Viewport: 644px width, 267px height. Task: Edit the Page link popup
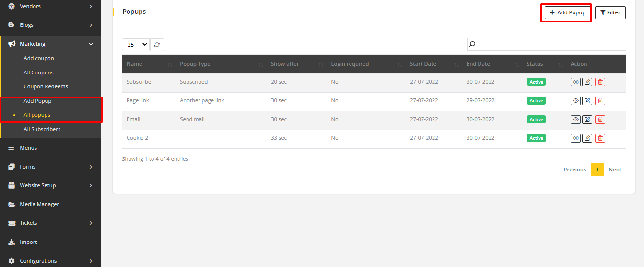[x=587, y=101]
